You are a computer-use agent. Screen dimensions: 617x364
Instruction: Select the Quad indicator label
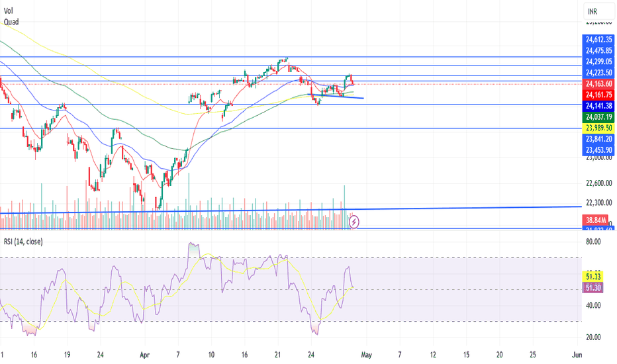tap(11, 21)
